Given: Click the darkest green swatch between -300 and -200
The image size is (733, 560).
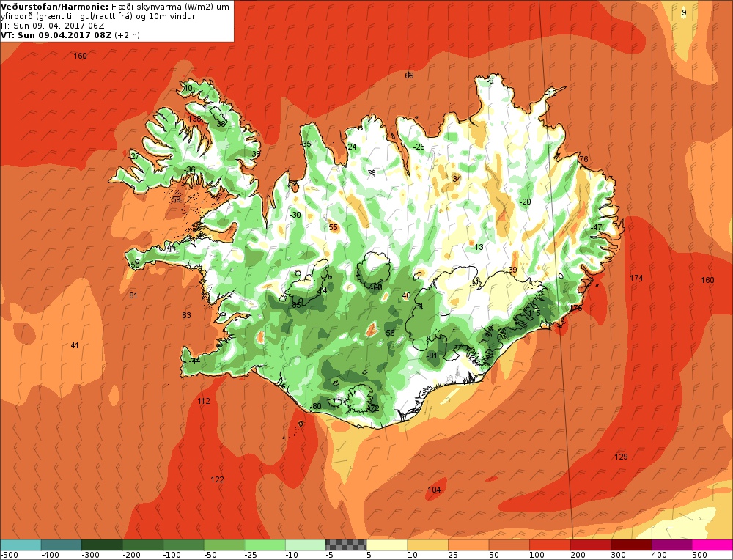Looking at the screenshot, I should [x=102, y=545].
